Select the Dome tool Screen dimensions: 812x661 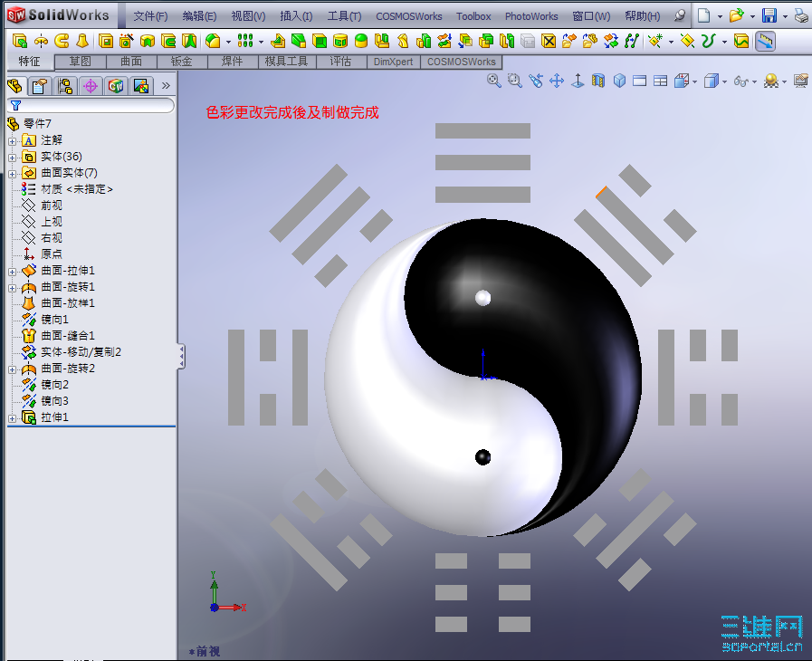(x=361, y=41)
